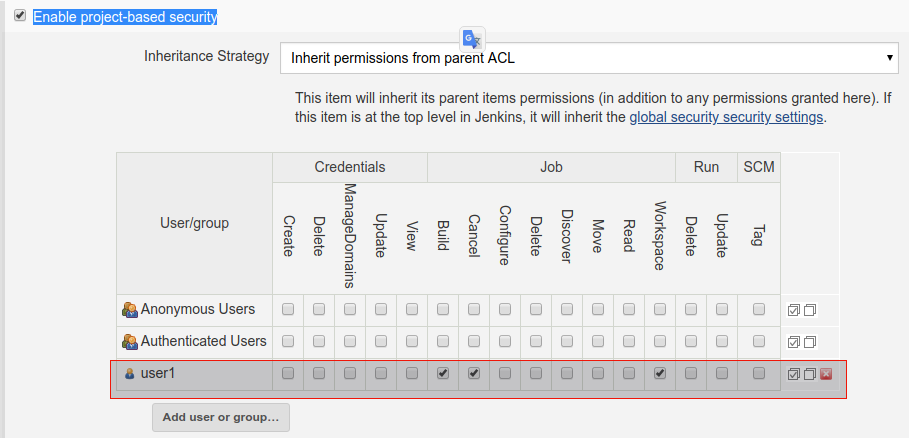
Task: Select all permissions for Anonymous Users
Action: click(794, 310)
